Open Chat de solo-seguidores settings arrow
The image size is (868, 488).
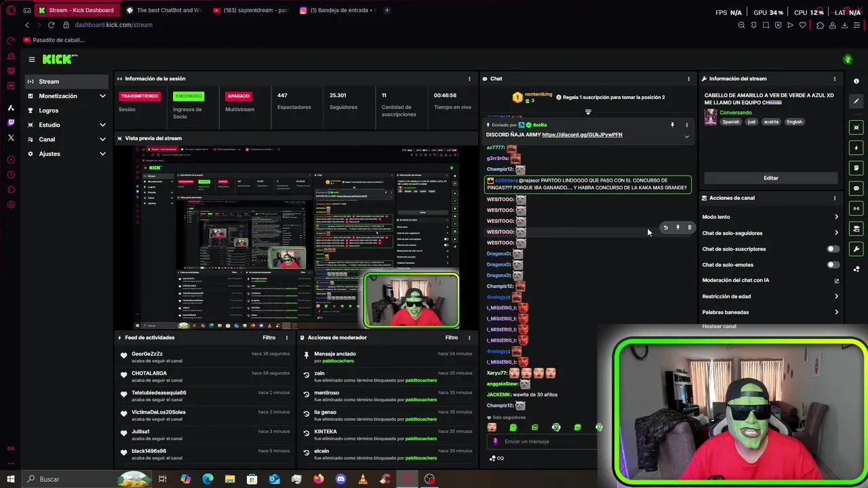pyautogui.click(x=836, y=233)
